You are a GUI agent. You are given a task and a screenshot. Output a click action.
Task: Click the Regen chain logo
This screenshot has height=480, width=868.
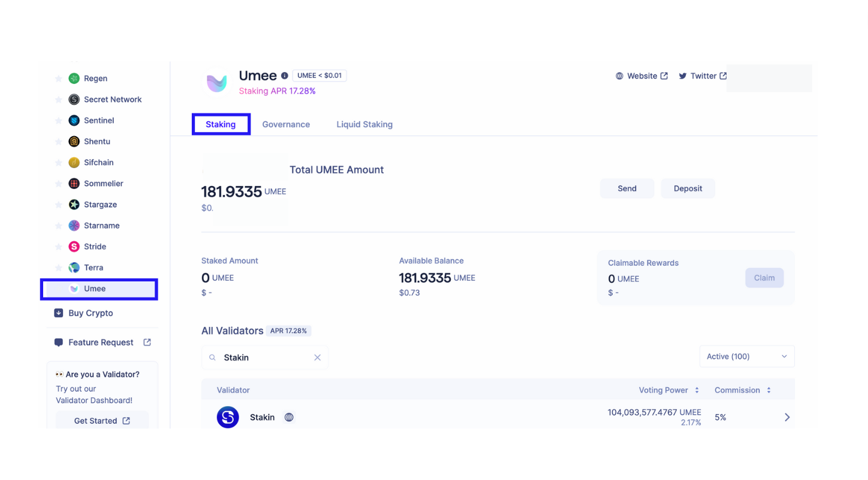74,79
